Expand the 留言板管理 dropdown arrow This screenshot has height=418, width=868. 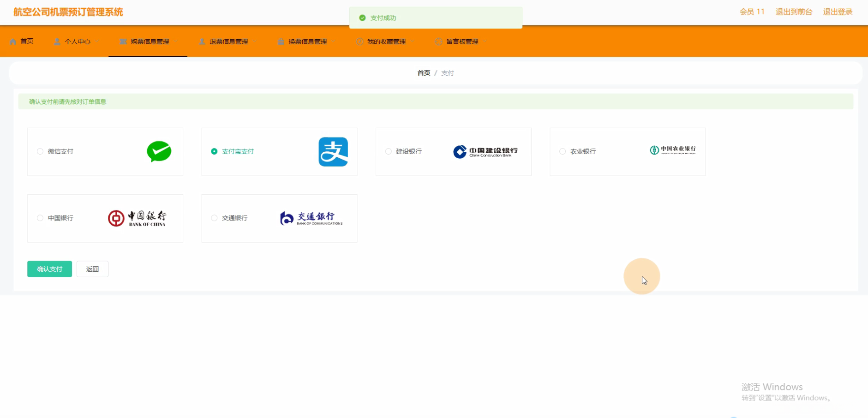(x=485, y=42)
